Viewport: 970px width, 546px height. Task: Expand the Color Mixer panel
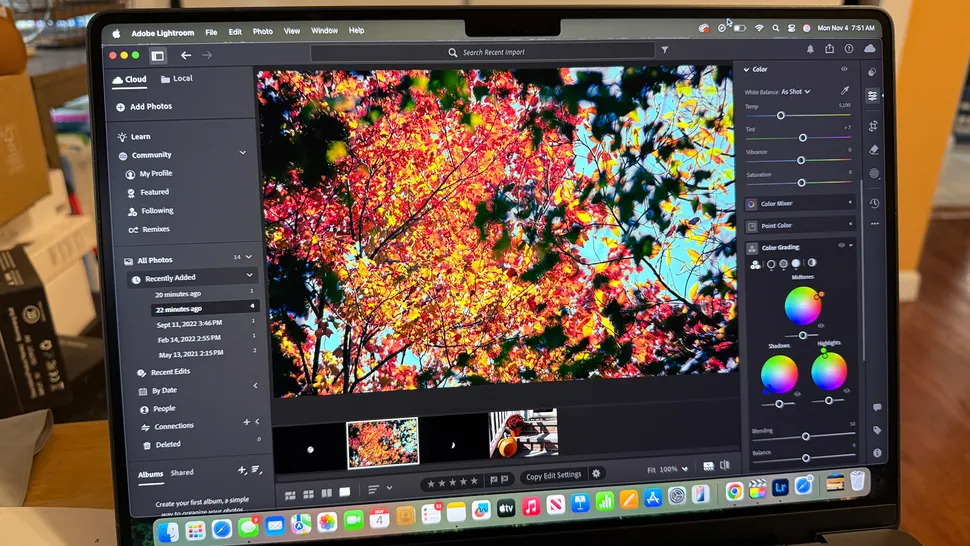(798, 203)
